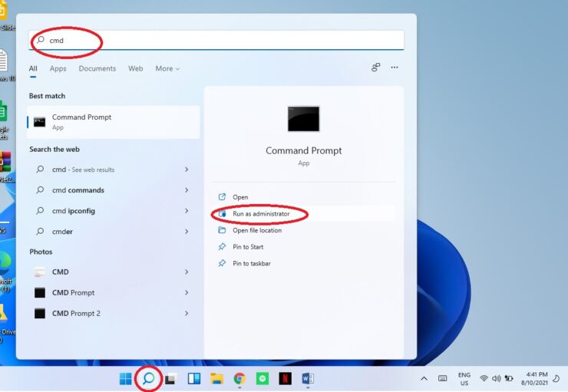Open Google Chrome from taskbar
Image resolution: width=568 pixels, height=392 pixels.
[x=239, y=378]
